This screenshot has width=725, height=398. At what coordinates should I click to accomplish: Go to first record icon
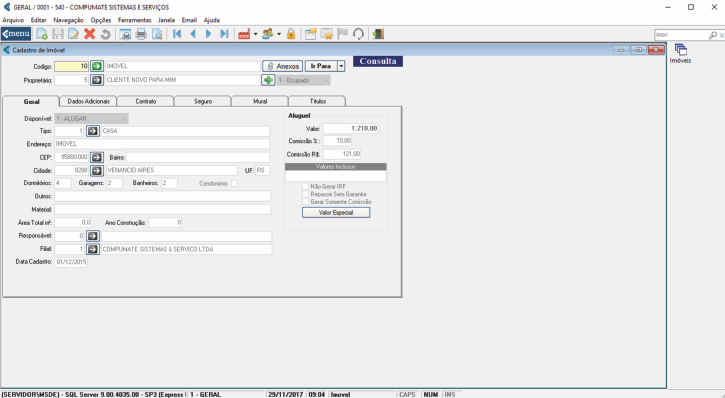[177, 34]
